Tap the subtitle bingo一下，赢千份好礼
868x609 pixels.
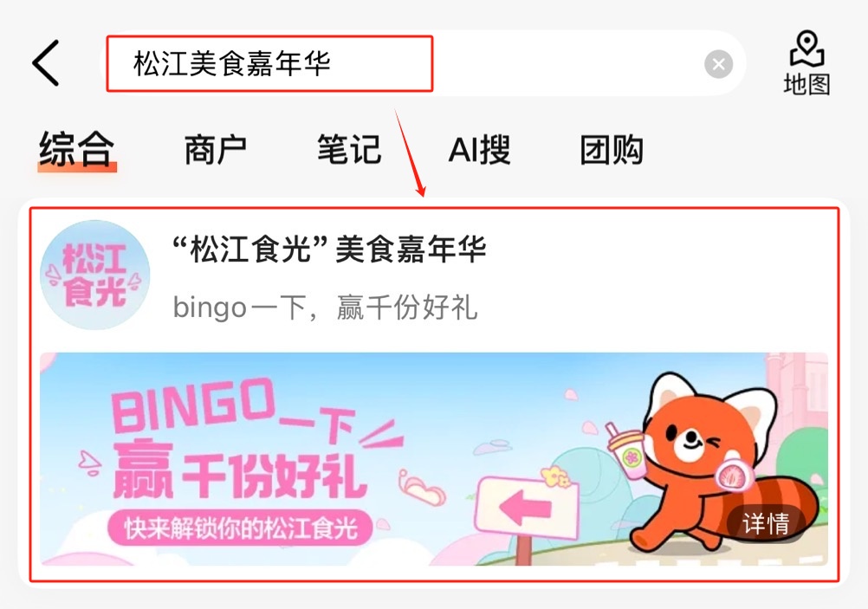326,308
